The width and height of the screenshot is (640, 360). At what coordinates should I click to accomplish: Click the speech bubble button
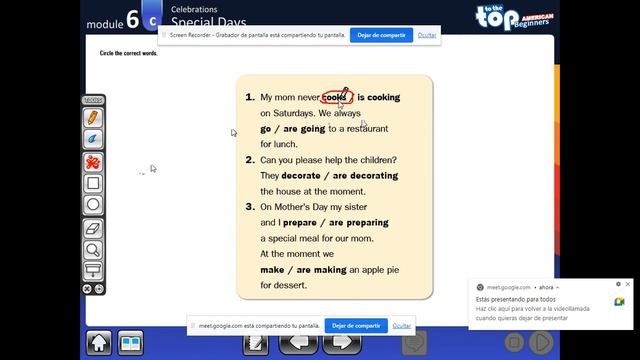click(x=415, y=342)
